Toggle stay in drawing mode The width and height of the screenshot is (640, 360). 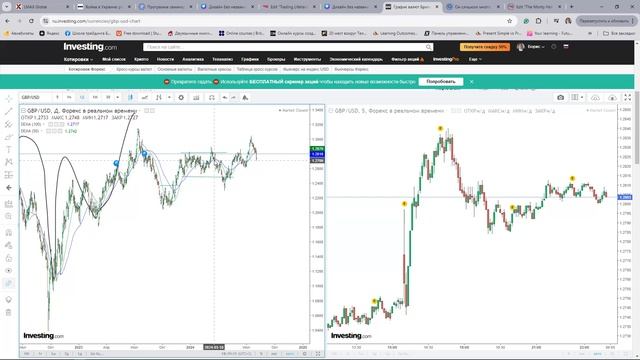tap(9, 245)
